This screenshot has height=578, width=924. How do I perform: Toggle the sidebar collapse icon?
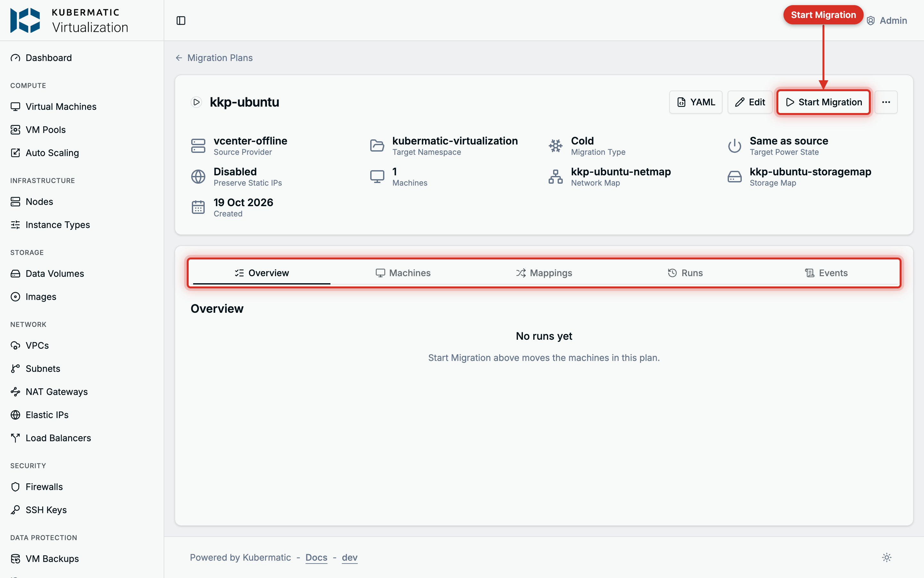tap(181, 20)
